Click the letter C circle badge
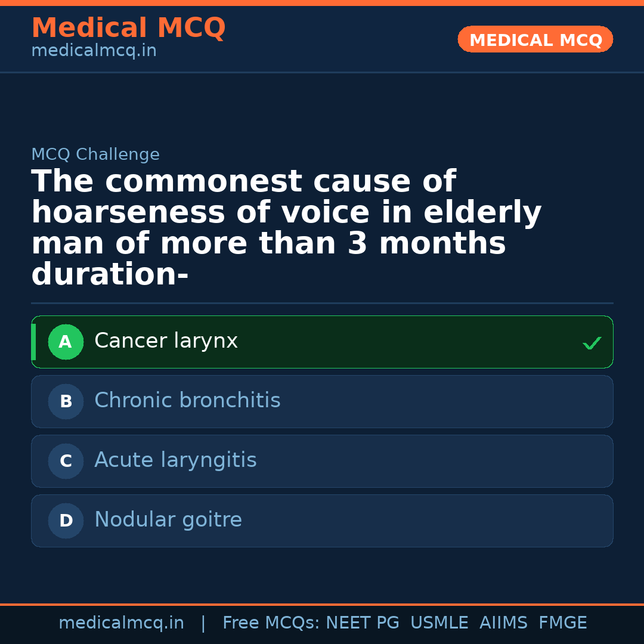The width and height of the screenshot is (644, 644). tap(66, 462)
